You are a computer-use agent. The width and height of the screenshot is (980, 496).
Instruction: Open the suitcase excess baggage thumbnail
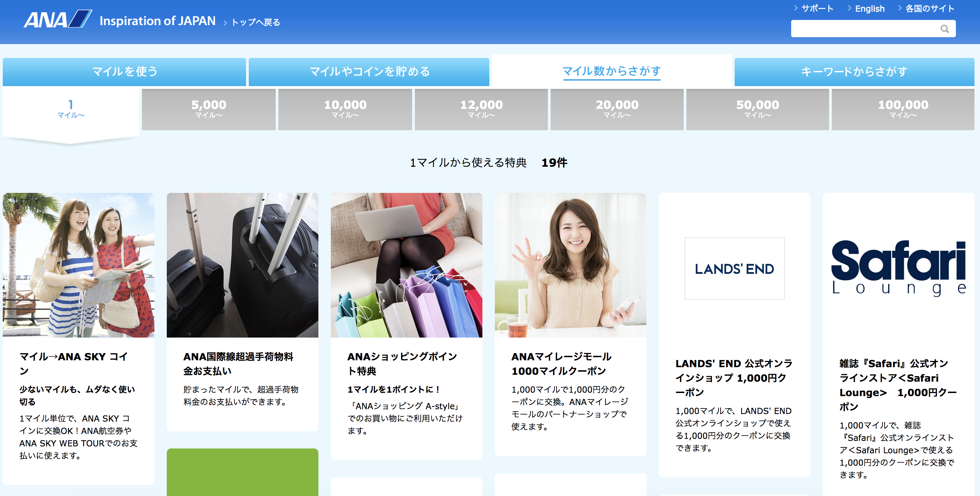(242, 265)
